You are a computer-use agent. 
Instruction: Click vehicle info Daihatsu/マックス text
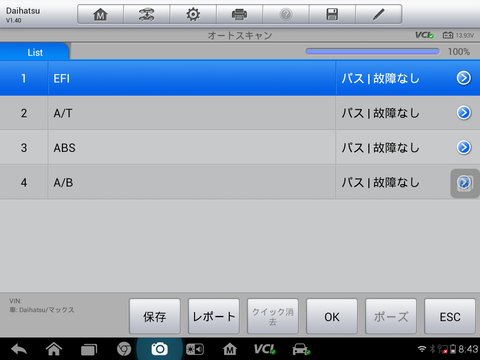click(x=42, y=310)
